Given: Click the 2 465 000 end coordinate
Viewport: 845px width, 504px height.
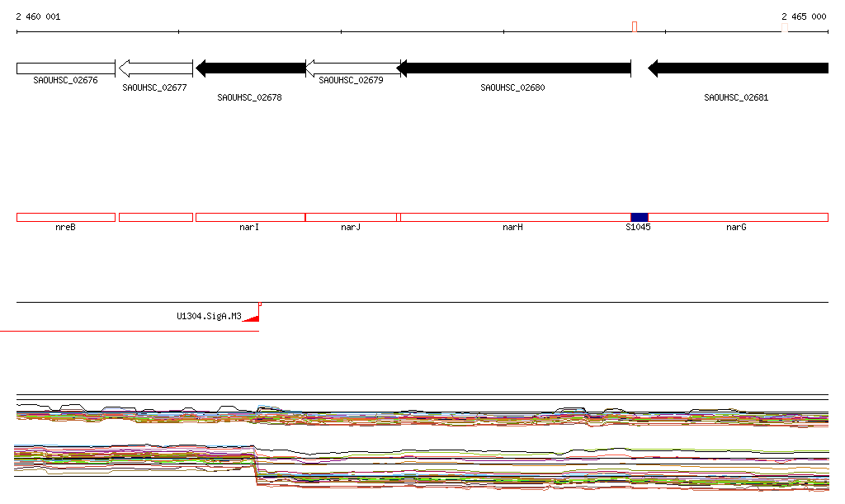Looking at the screenshot, I should (804, 16).
